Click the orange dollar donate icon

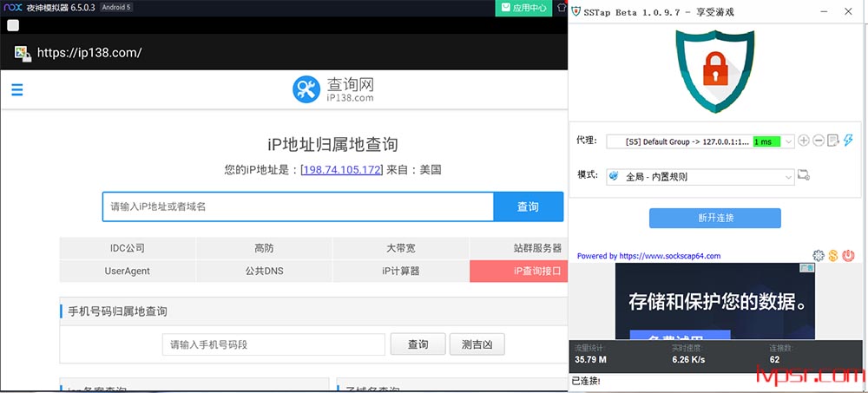tap(833, 256)
